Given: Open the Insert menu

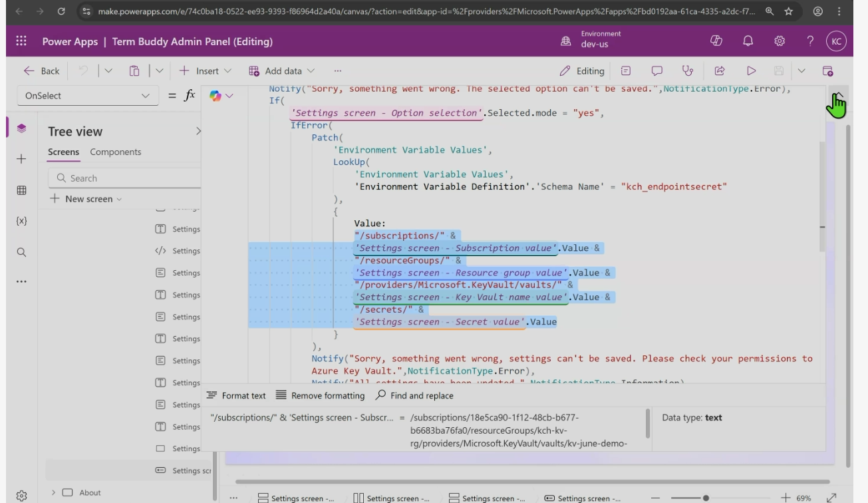Looking at the screenshot, I should (205, 71).
